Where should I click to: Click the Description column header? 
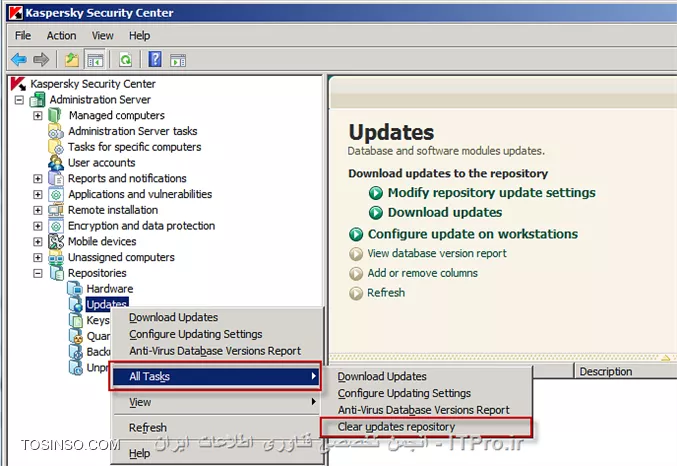click(625, 371)
